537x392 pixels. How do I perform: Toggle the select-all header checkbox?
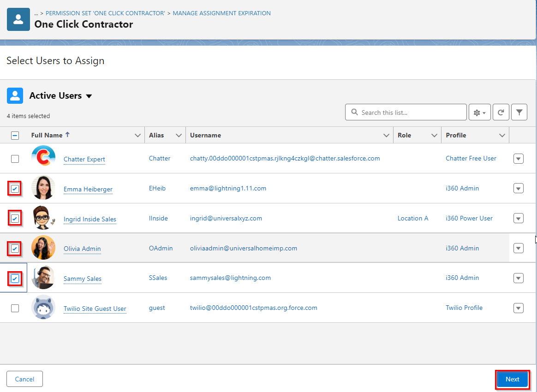pos(15,135)
